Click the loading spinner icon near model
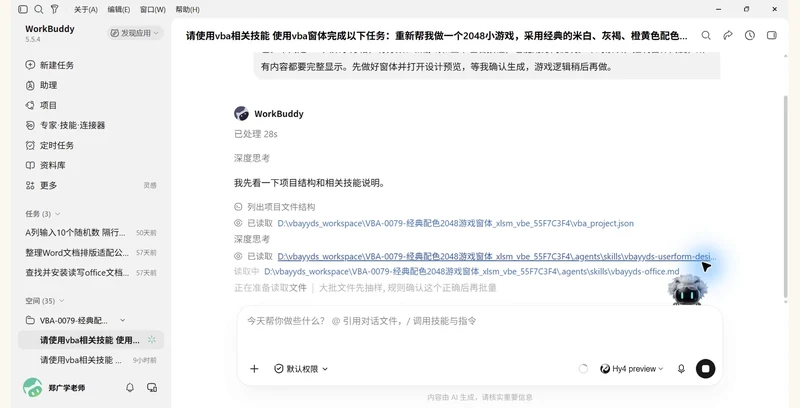 pyautogui.click(x=583, y=369)
